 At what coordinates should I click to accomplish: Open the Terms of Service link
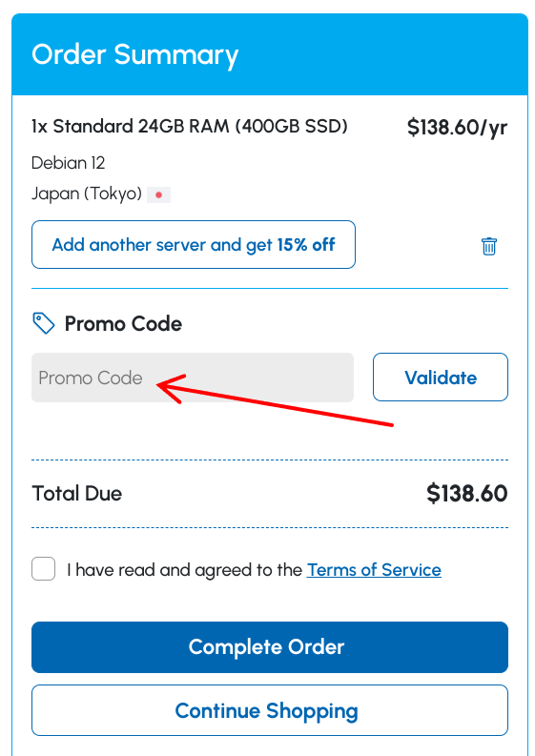tap(374, 570)
